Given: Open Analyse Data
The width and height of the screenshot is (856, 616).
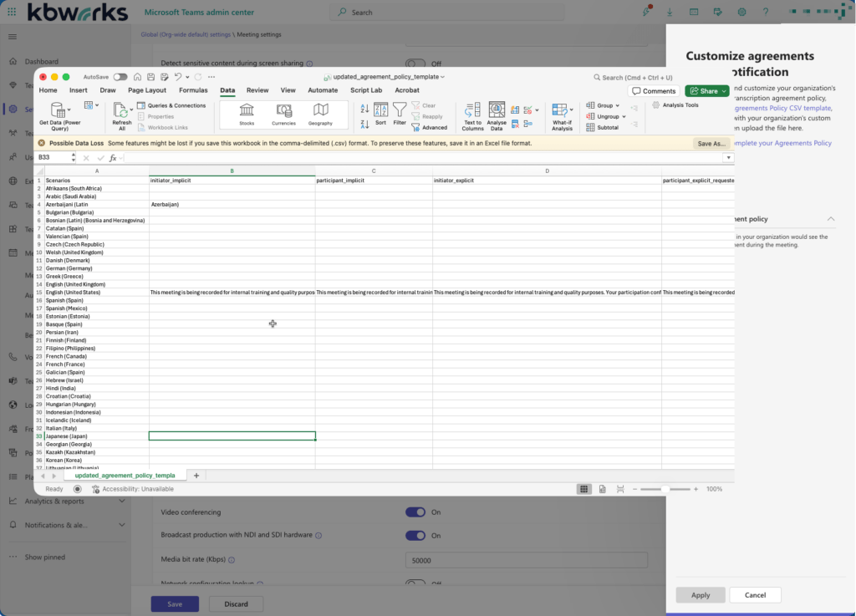Looking at the screenshot, I should coord(497,115).
